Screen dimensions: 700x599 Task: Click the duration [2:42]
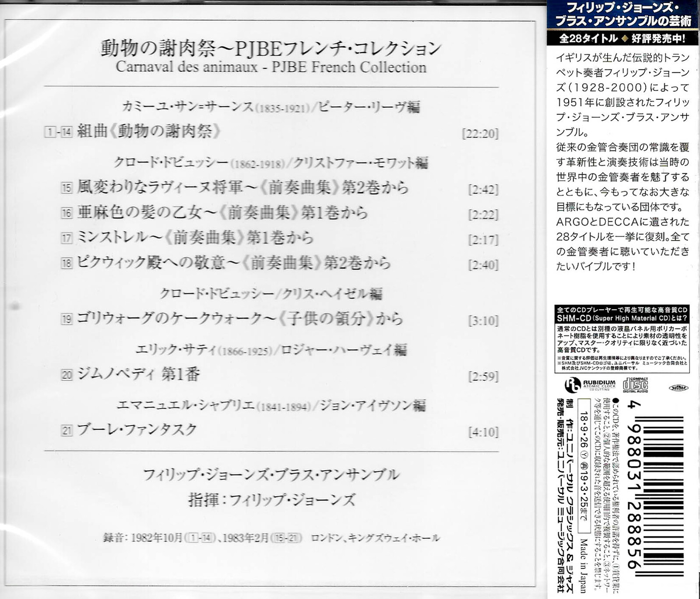click(483, 190)
